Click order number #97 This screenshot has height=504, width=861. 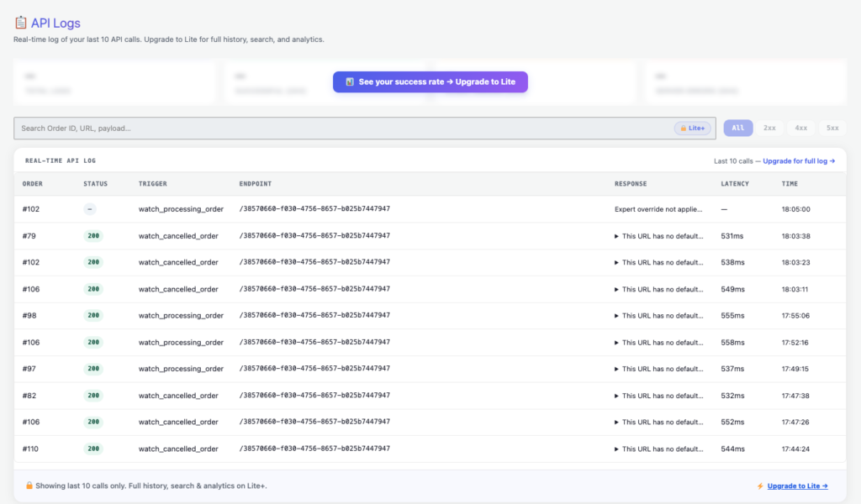(29, 369)
